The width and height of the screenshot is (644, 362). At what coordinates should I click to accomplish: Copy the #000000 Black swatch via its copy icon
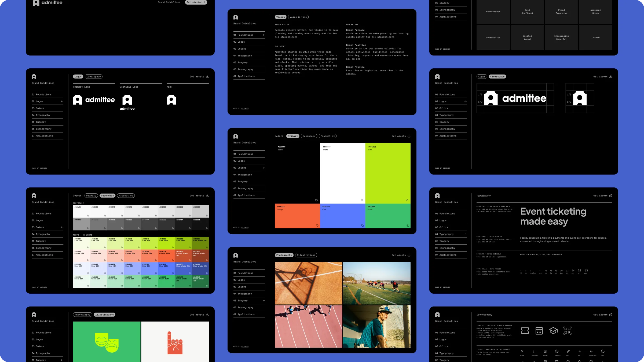(x=316, y=200)
